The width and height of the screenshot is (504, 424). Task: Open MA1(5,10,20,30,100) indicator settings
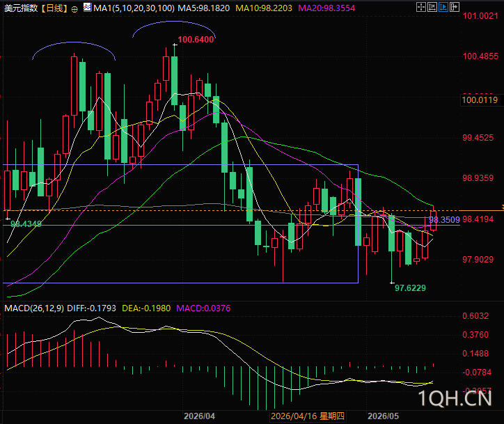(x=134, y=8)
